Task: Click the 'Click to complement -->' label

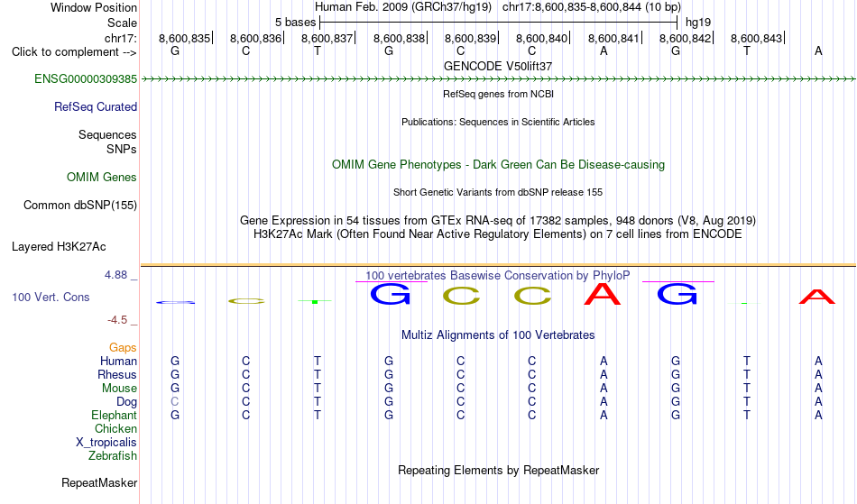Action: click(74, 52)
